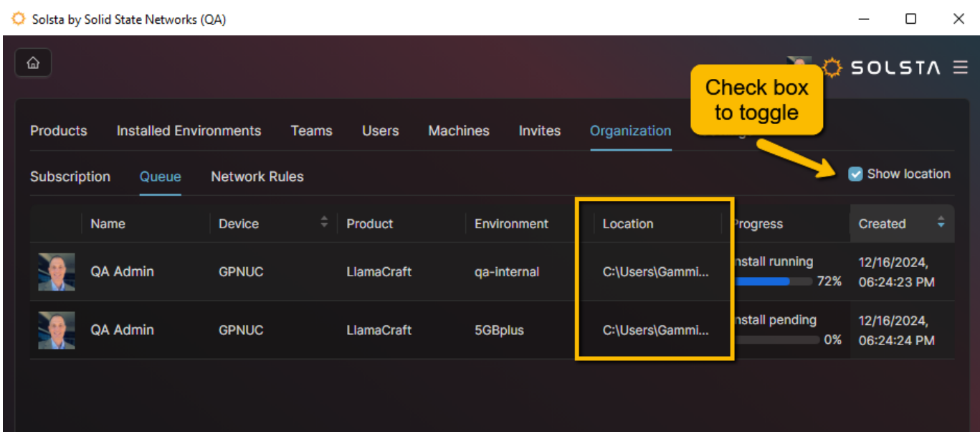Click the 72% install running progress bar
The height and width of the screenshot is (432, 980).
[774, 281]
